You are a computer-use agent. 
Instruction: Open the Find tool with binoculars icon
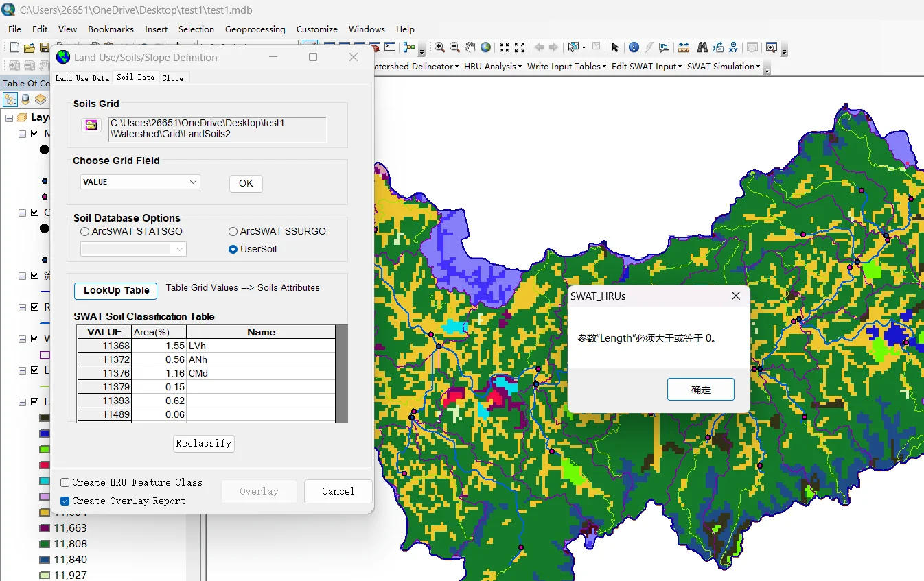(702, 47)
